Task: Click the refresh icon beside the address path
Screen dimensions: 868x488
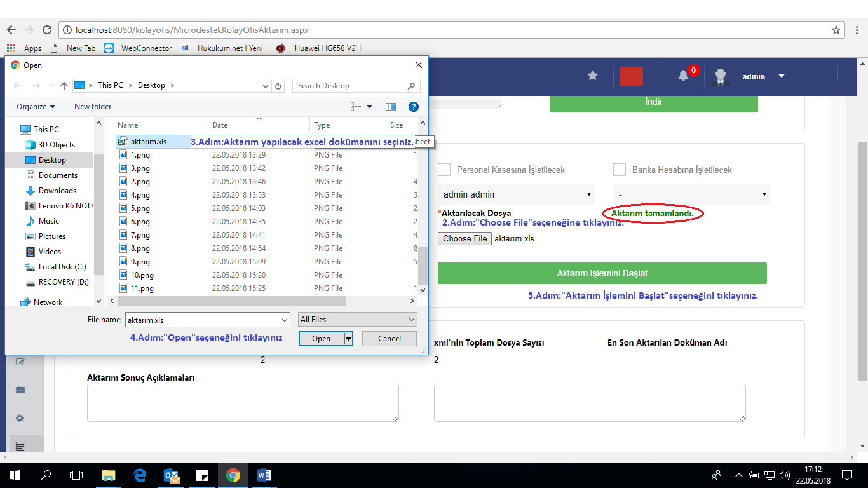Action: click(x=278, y=85)
